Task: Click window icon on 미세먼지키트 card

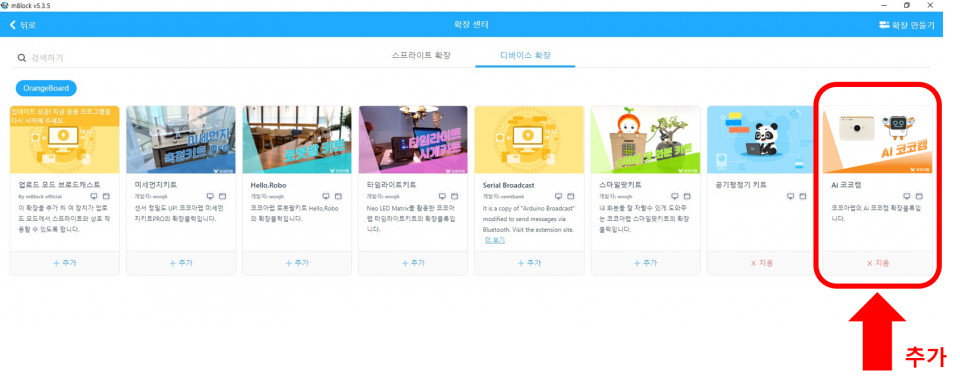Action: coord(222,196)
